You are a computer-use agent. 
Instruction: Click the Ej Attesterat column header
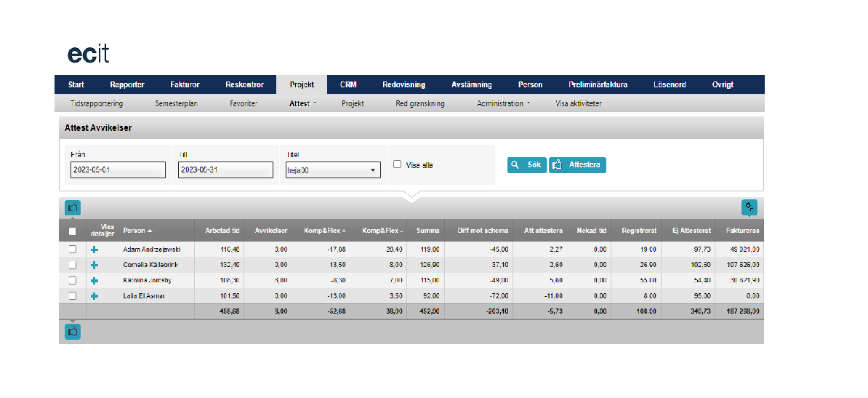691,231
